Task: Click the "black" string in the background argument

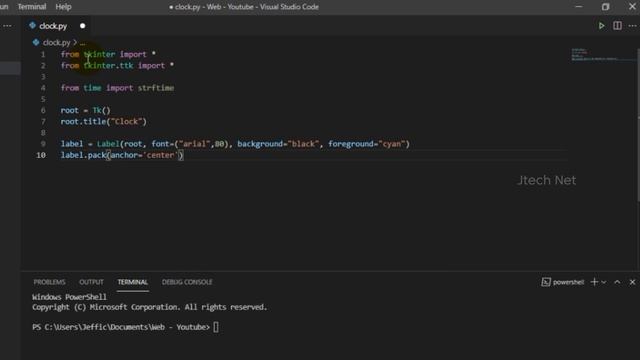Action: click(303, 144)
